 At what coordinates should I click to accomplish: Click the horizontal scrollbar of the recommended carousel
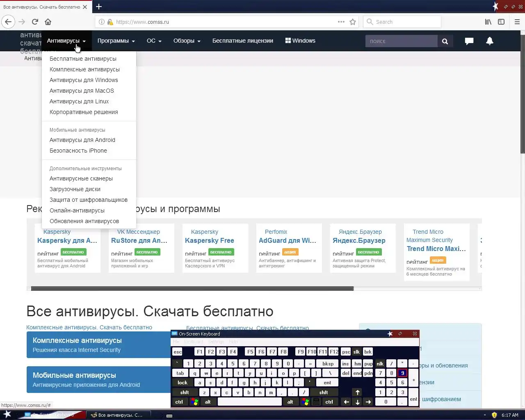point(192,288)
